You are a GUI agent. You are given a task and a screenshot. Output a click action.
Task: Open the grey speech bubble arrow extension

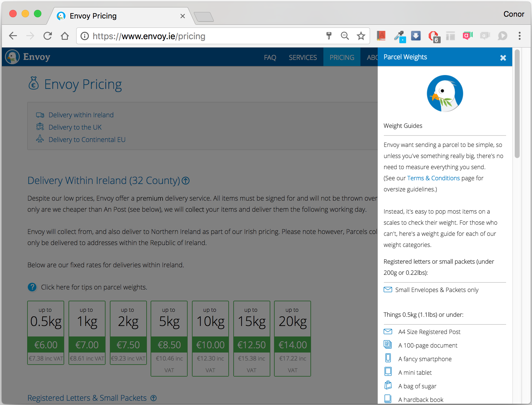502,36
